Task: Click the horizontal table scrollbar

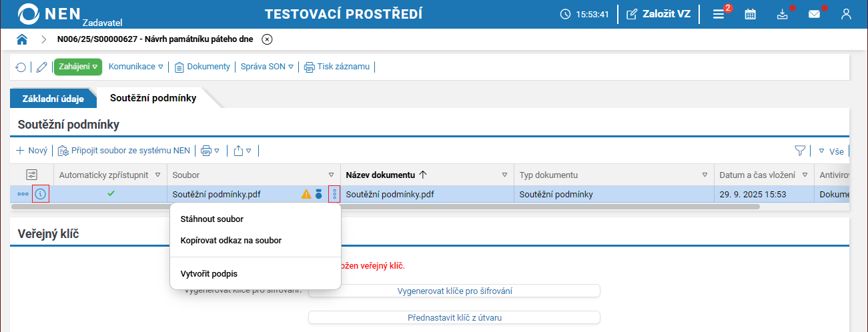Action: click(386, 207)
